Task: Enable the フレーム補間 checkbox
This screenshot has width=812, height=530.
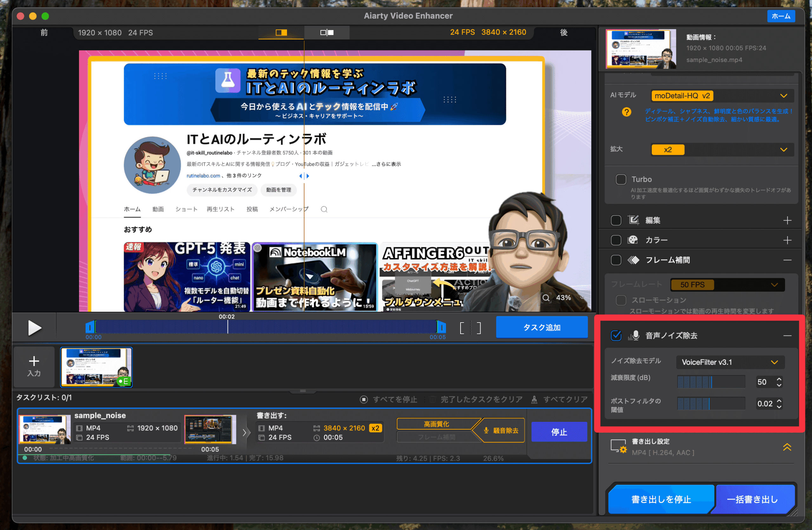Action: (x=616, y=260)
